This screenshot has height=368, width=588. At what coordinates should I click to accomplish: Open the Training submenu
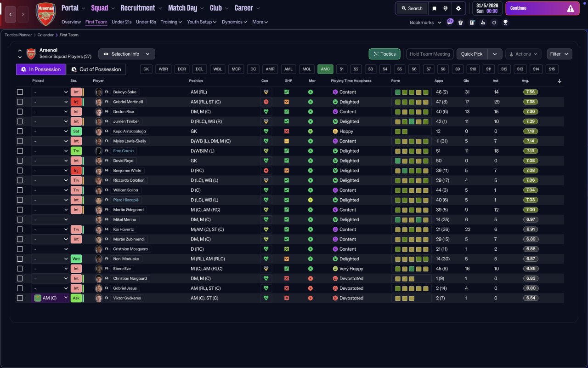171,22
